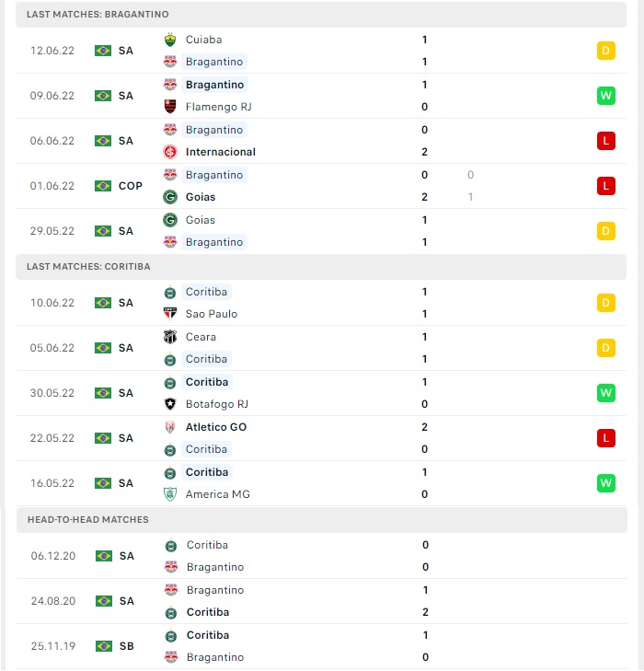The width and height of the screenshot is (644, 671).
Task: Click the Cuiaba team crest icon
Action: [x=170, y=40]
